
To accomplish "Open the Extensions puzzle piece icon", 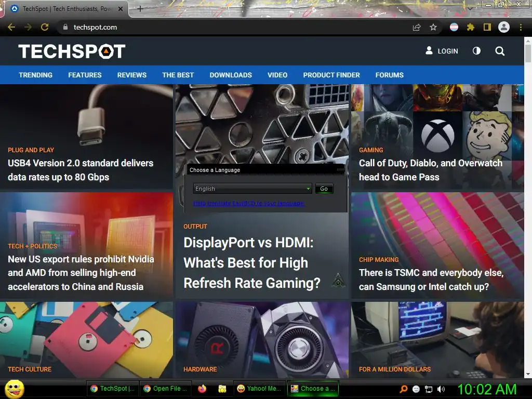I will 471,27.
